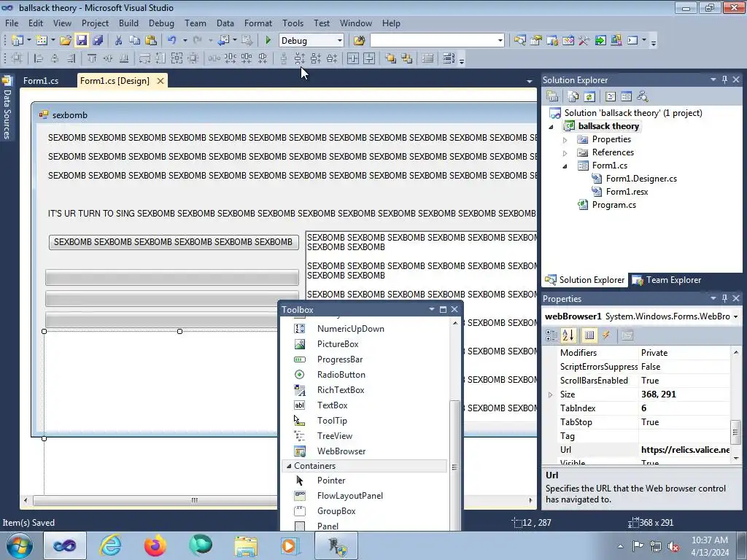Screen dimensions: 747x560
Task: Click the Open File folder icon
Action: (x=65, y=41)
